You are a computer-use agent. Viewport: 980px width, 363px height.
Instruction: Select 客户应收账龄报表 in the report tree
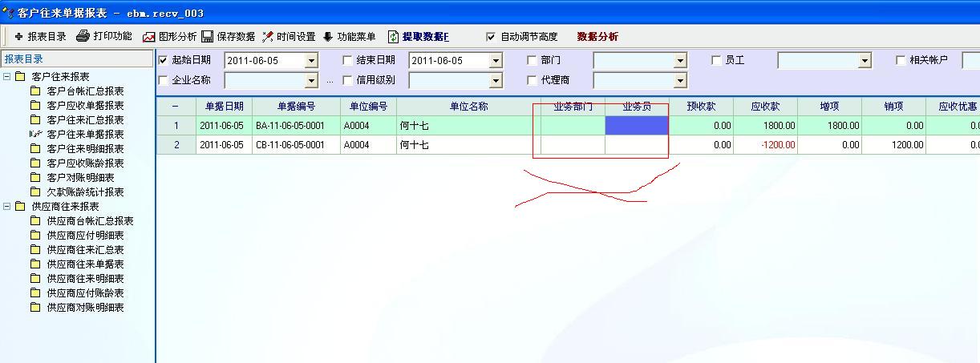85,163
